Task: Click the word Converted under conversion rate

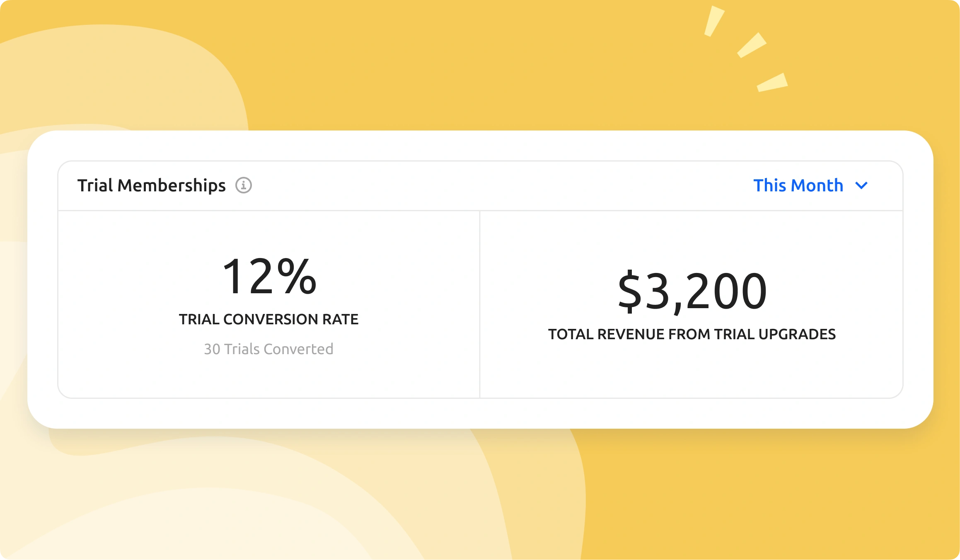Action: click(298, 349)
